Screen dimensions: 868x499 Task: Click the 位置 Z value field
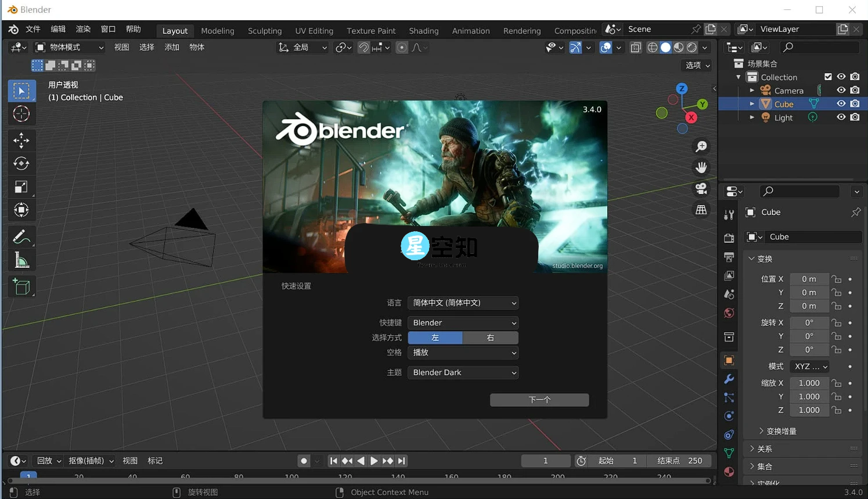809,306
